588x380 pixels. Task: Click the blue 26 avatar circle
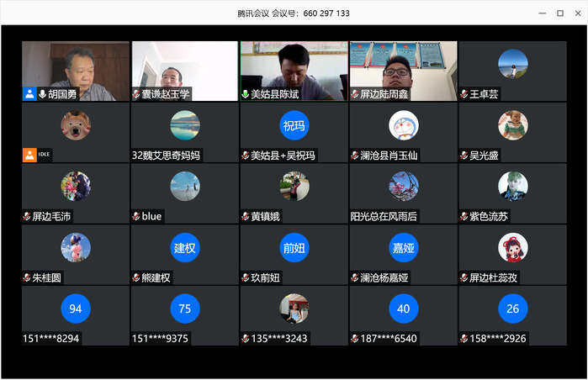click(513, 309)
